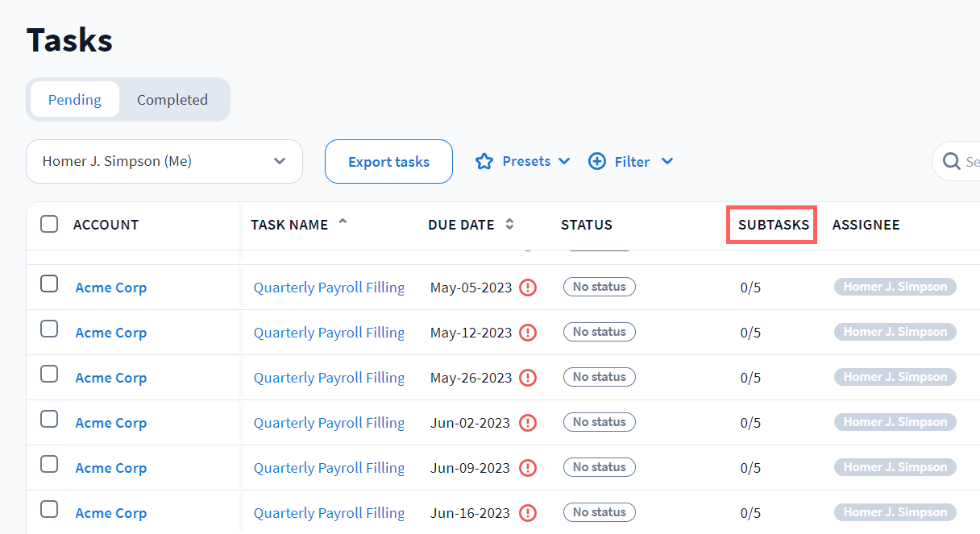Screen dimensions: 980x534
Task: Click the search magnifier icon
Action: [951, 162]
